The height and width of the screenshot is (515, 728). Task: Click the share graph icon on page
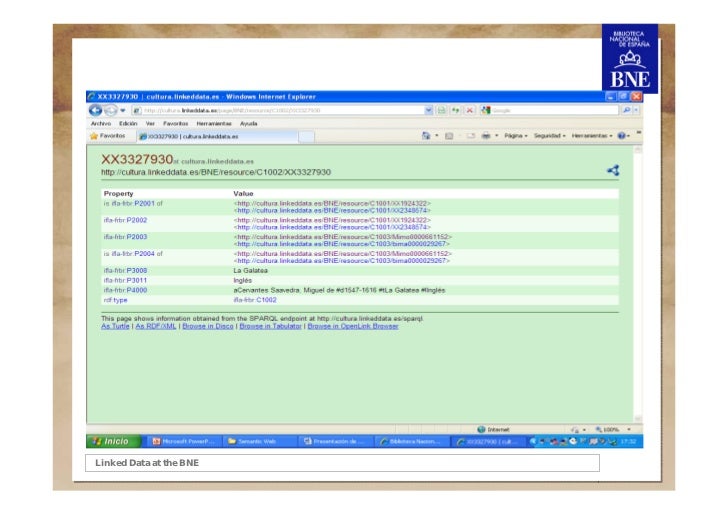pos(612,171)
